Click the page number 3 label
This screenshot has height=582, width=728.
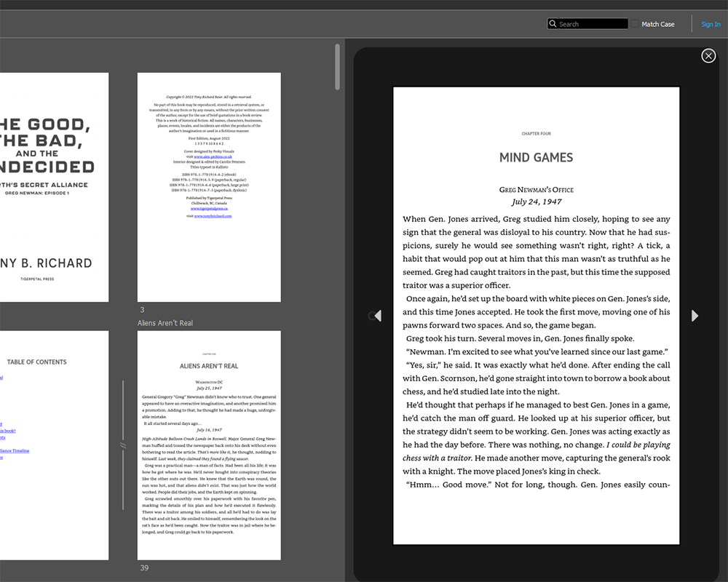(x=142, y=310)
